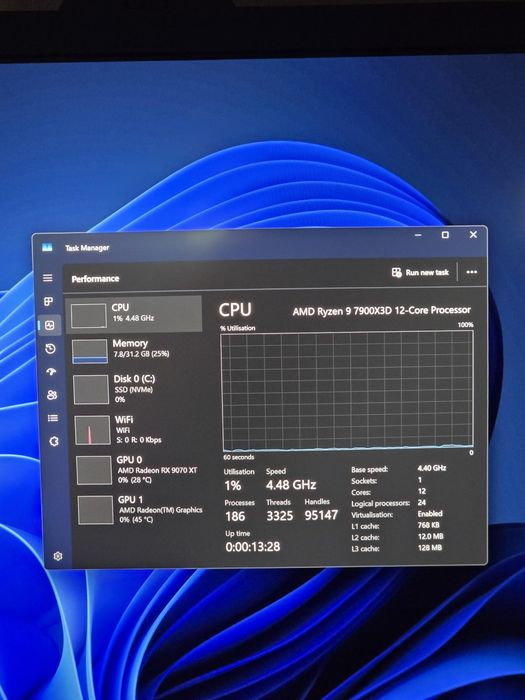The width and height of the screenshot is (525, 700).
Task: Click the WiFi mini graph thumbnail with spike
Action: coord(92,430)
